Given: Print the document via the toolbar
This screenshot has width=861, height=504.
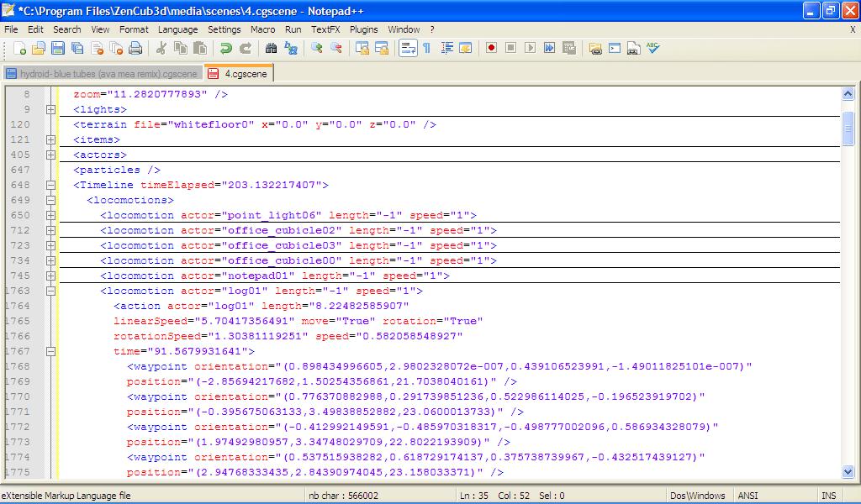Looking at the screenshot, I should point(135,48).
